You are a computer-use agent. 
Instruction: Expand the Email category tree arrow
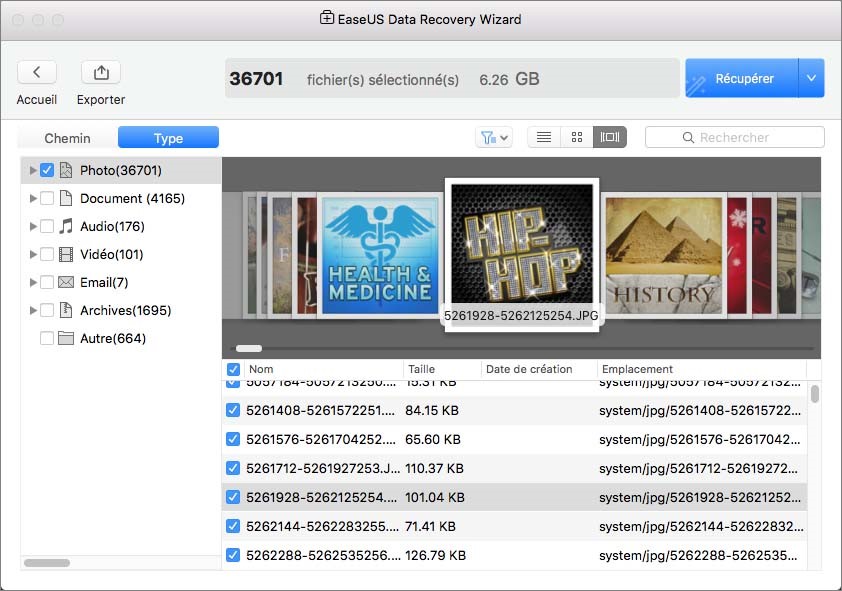tap(33, 282)
